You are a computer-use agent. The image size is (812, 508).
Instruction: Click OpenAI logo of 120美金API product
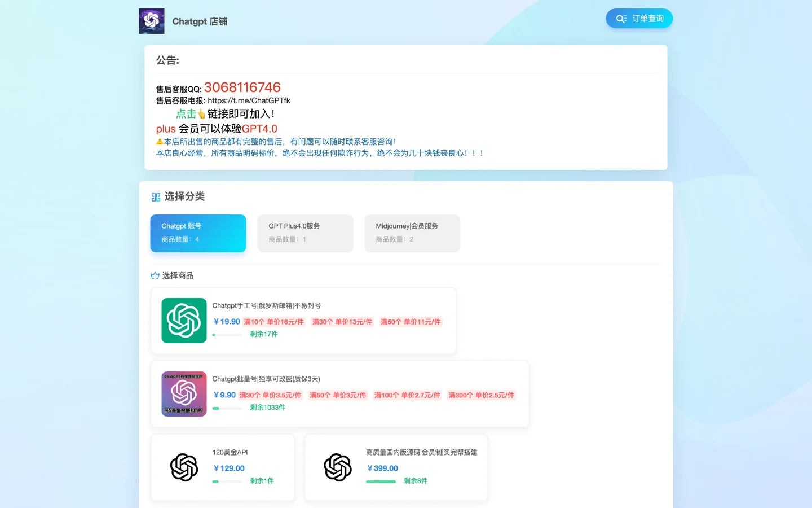tap(184, 467)
